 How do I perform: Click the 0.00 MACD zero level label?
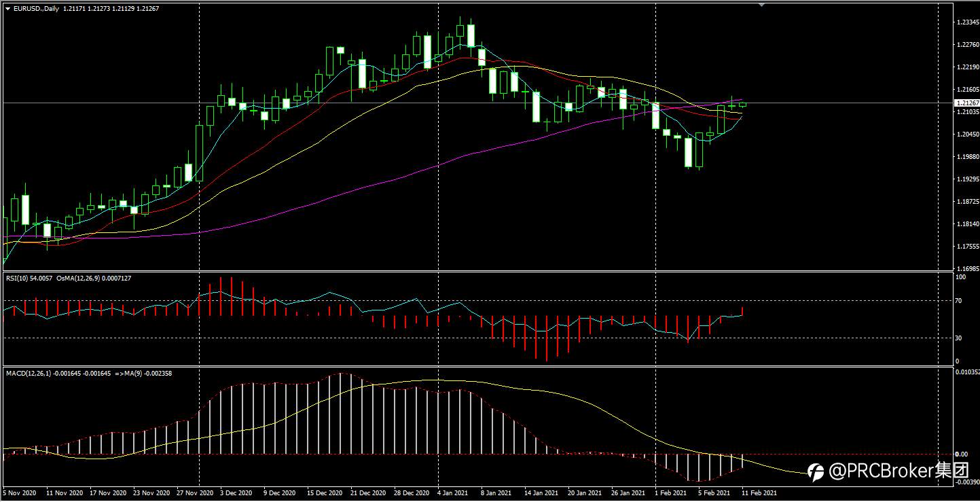coord(961,454)
